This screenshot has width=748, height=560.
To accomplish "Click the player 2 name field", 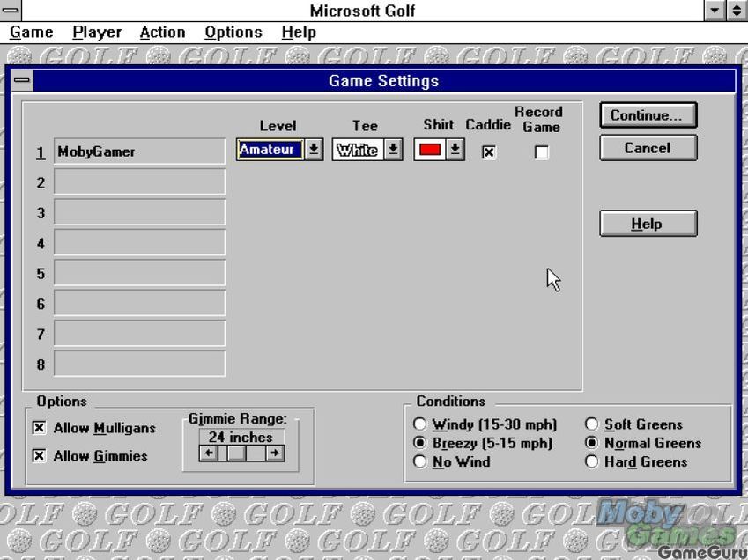I will click(x=139, y=181).
